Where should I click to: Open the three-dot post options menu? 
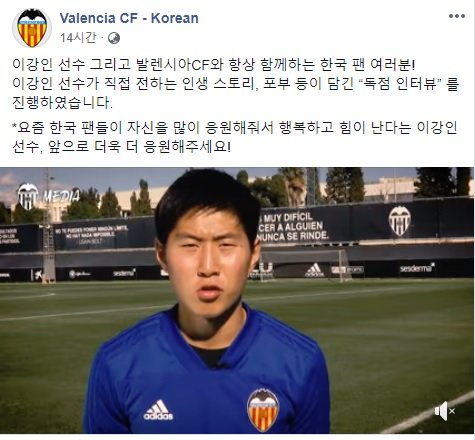[x=457, y=16]
